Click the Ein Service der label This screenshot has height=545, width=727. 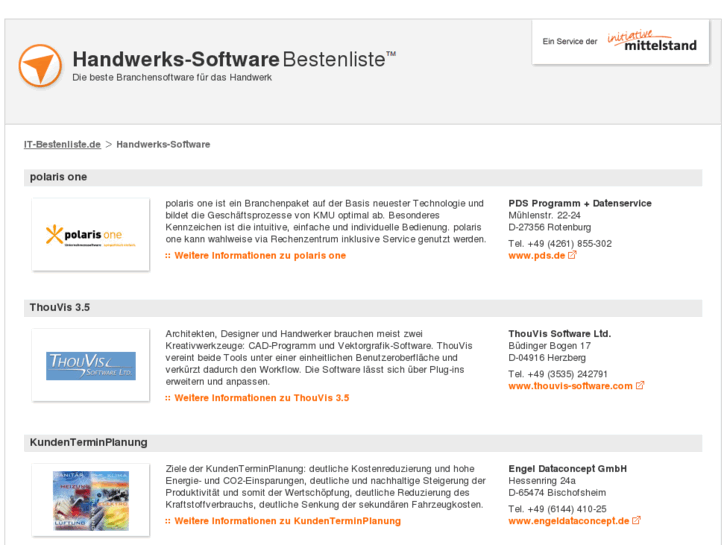click(x=570, y=41)
